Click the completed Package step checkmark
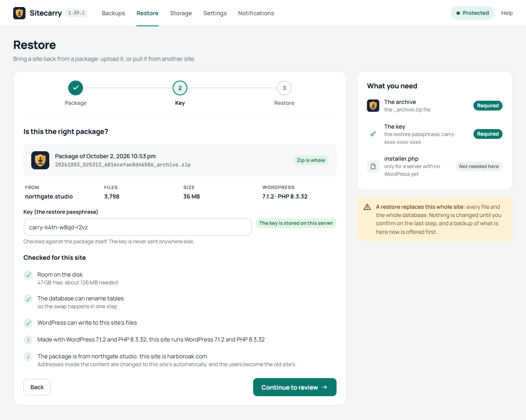 pyautogui.click(x=76, y=88)
